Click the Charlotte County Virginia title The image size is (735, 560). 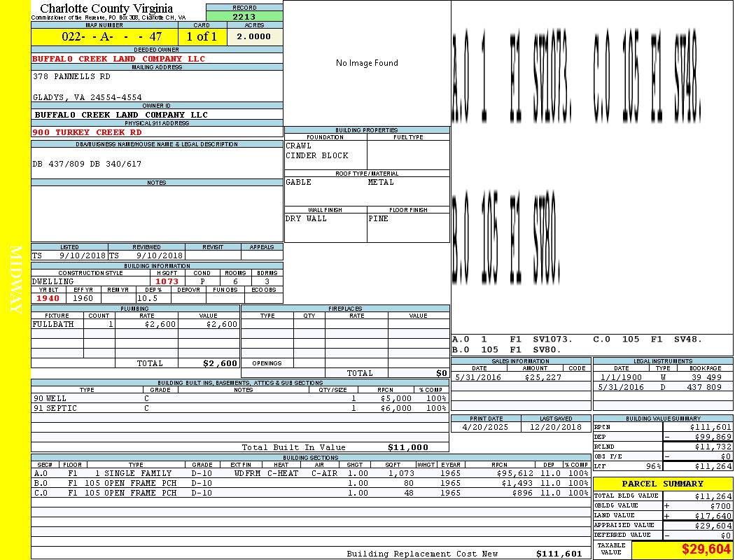click(106, 8)
